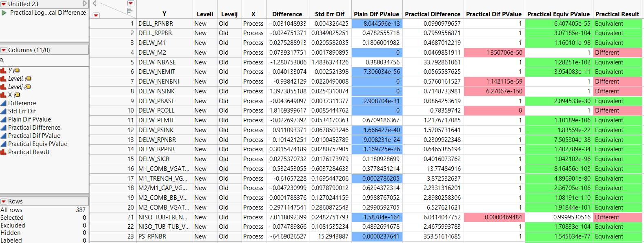Screen dimensions: 644x243
Task: Collapse the left panels with the arrow
Action: pyautogui.click(x=95, y=4)
